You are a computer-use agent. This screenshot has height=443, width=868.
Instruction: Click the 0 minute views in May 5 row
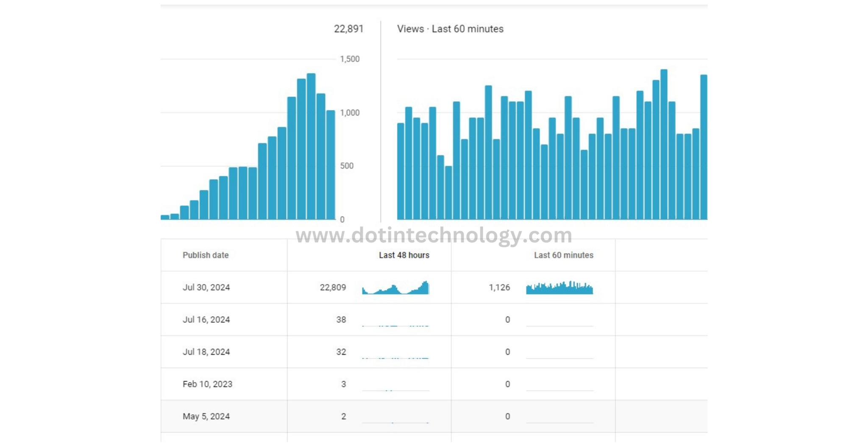click(507, 416)
